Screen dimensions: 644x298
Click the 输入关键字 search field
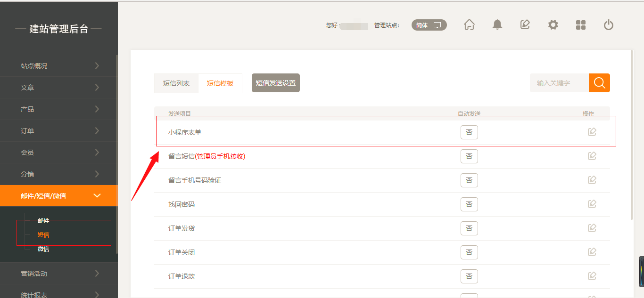coord(559,83)
